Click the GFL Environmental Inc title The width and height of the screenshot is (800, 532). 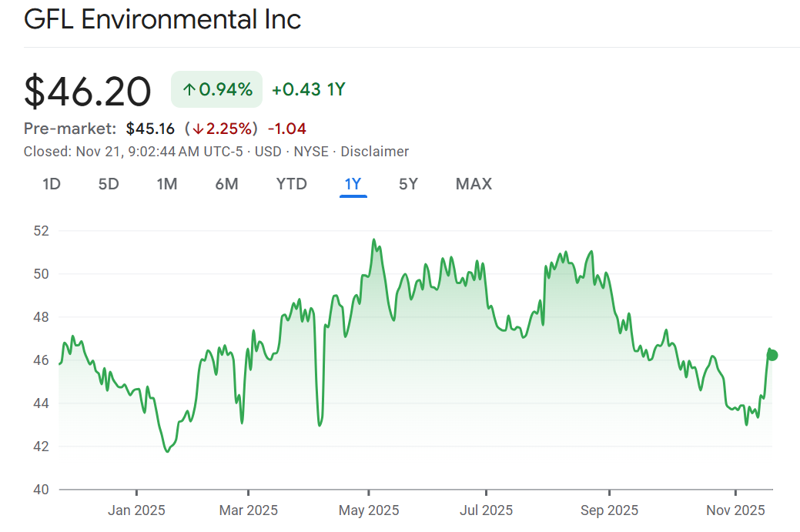click(162, 19)
